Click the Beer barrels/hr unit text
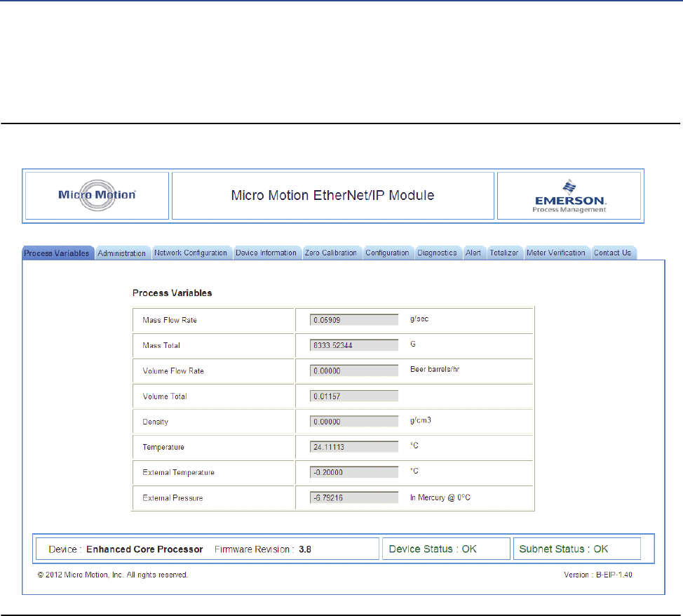The image size is (683, 616). [x=435, y=369]
